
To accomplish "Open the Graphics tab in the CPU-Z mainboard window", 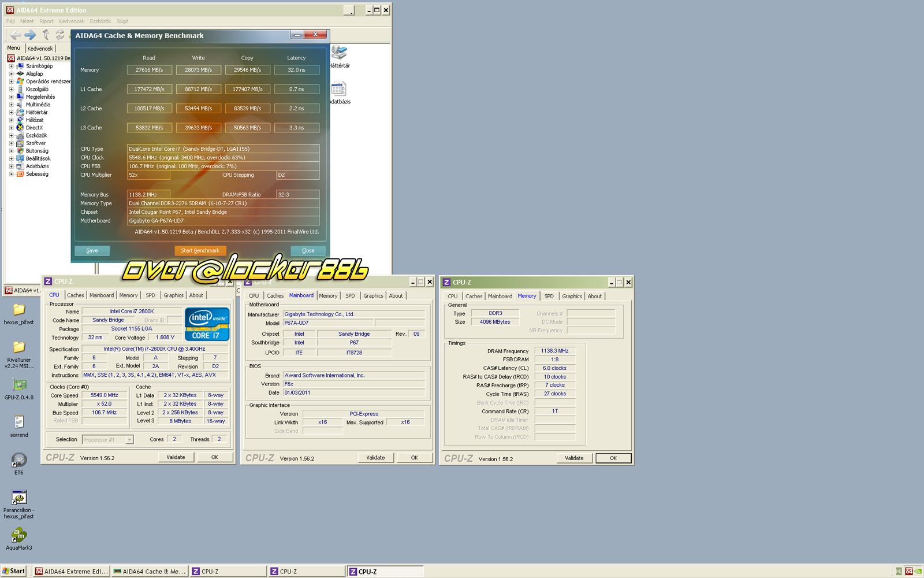I will click(373, 296).
